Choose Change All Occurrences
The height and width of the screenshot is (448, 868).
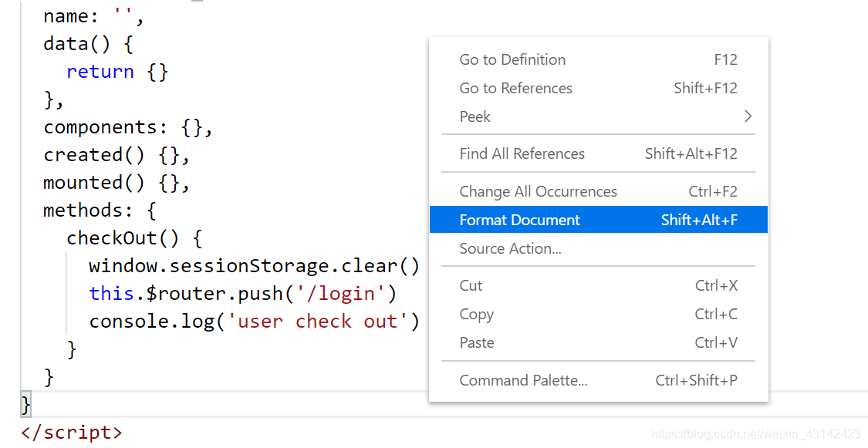point(538,191)
